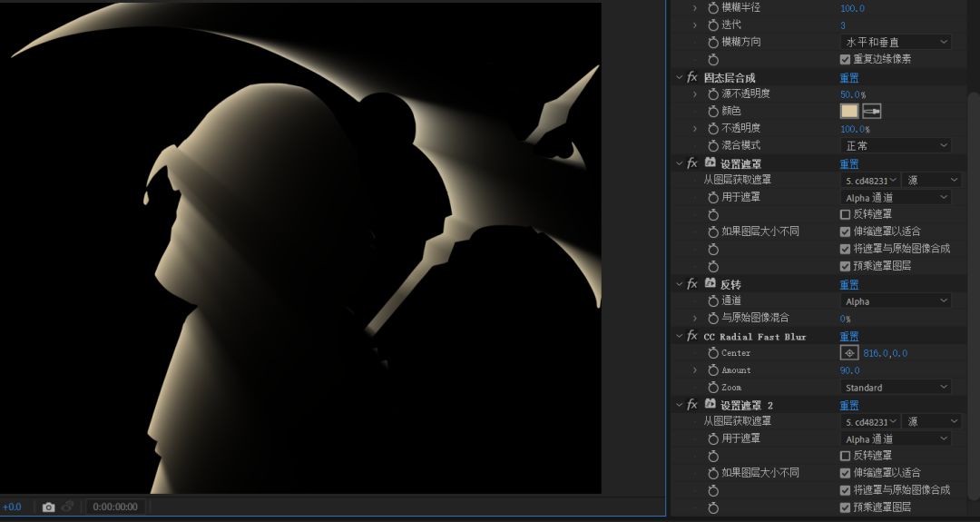Click the 0:00:00:00 timecode in preview footer
Viewport: 980px width, 522px height.
[x=115, y=507]
